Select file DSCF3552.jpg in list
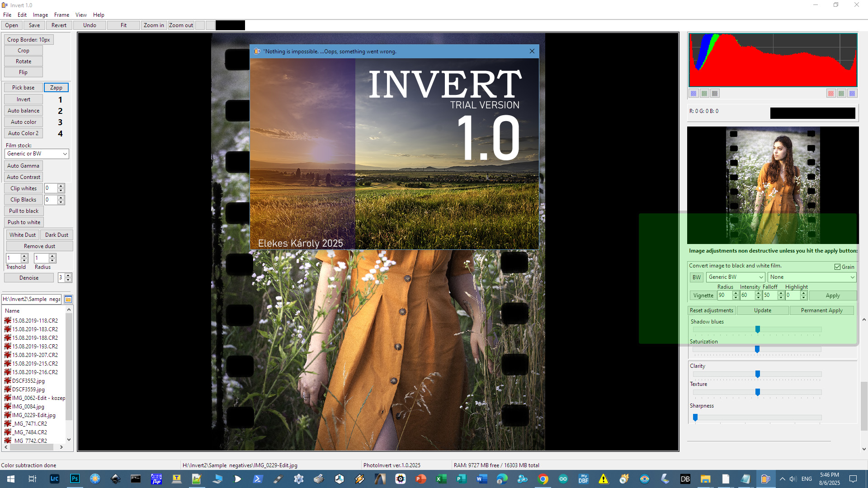Screen dimensions: 868x488 [28, 381]
